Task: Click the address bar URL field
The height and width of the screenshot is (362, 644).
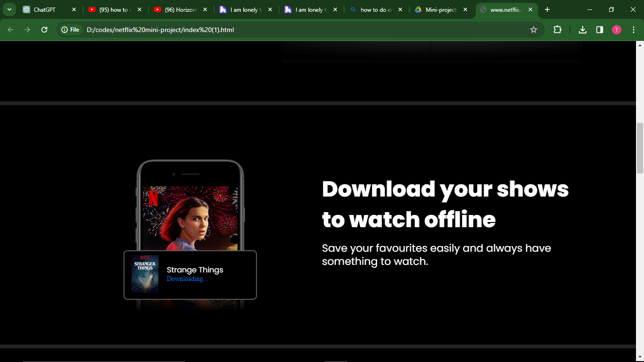Action: click(x=302, y=30)
